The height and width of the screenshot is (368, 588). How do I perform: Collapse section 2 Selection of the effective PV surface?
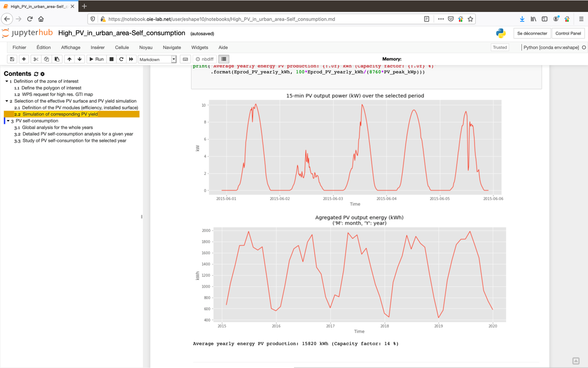(x=6, y=101)
